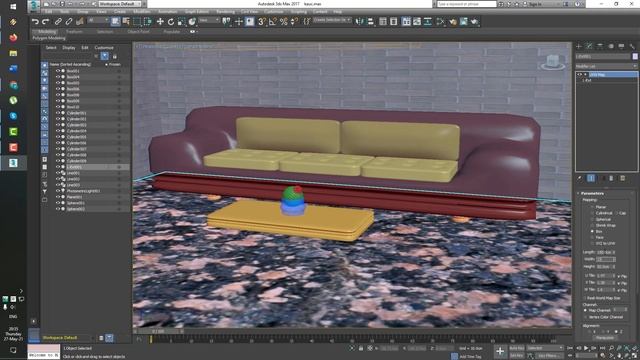Open the Rendered Frame Window
Viewport: 640px width, 360px height.
[x=464, y=22]
